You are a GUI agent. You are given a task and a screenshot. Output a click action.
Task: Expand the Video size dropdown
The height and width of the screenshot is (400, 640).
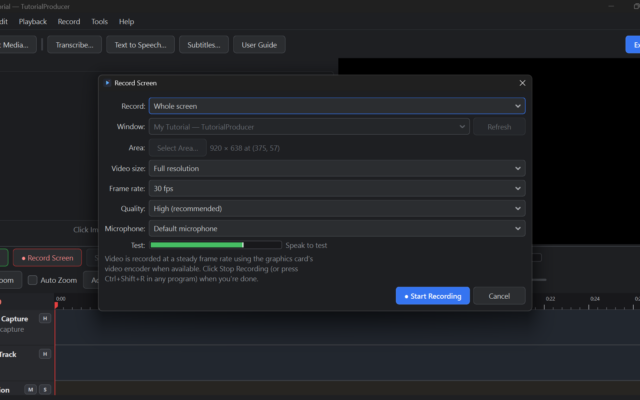pos(337,169)
